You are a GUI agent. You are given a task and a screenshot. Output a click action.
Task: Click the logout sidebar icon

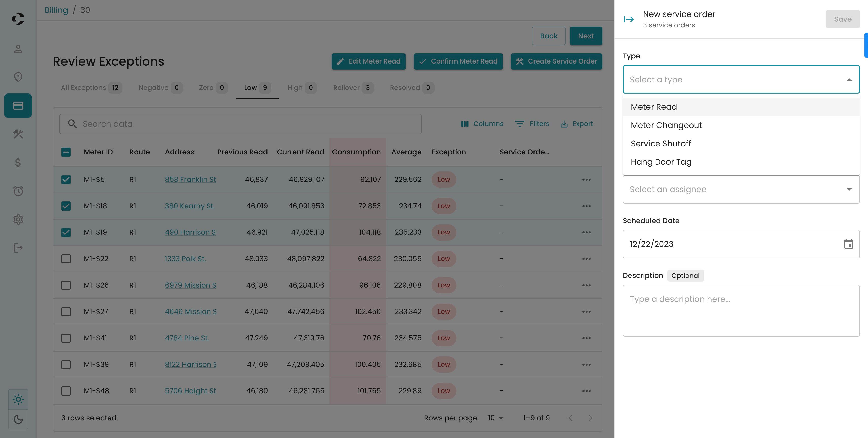[18, 248]
